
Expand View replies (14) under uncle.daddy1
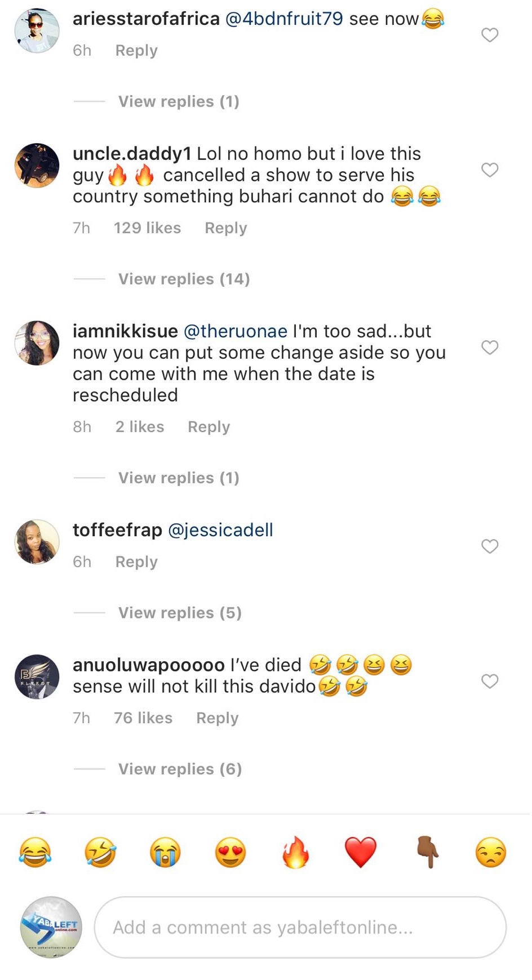184,279
